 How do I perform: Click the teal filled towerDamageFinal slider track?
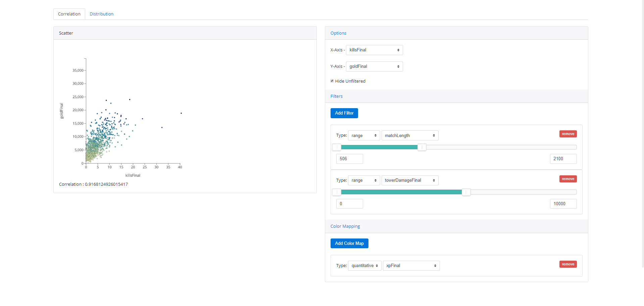point(401,192)
